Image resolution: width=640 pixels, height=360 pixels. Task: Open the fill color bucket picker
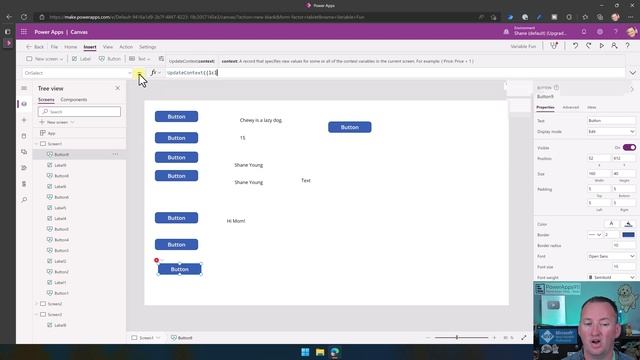[x=629, y=224]
